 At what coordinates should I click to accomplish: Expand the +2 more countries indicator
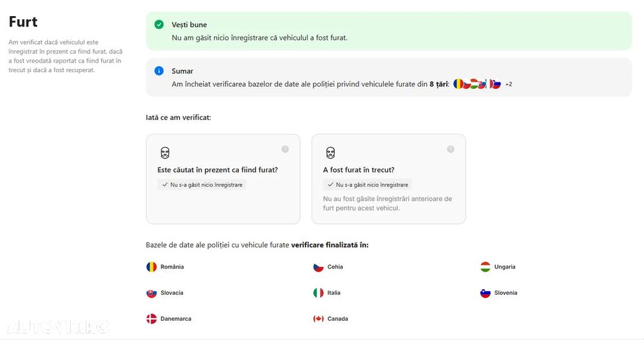509,84
